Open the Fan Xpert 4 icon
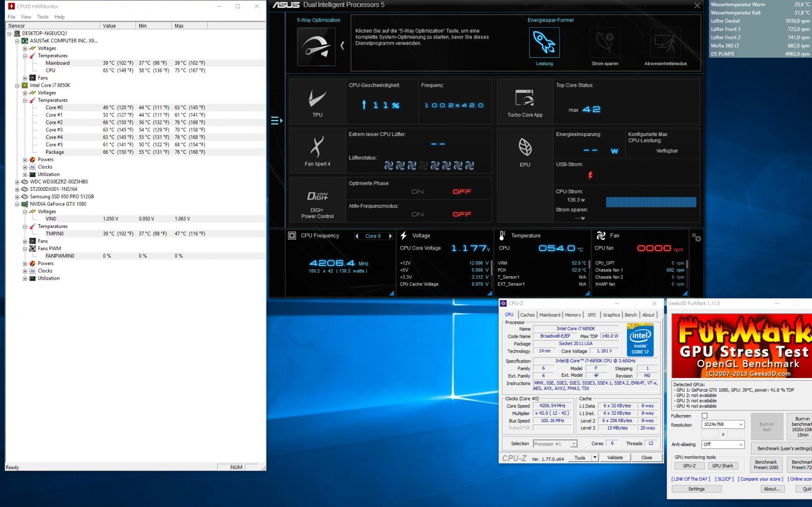 point(317,147)
